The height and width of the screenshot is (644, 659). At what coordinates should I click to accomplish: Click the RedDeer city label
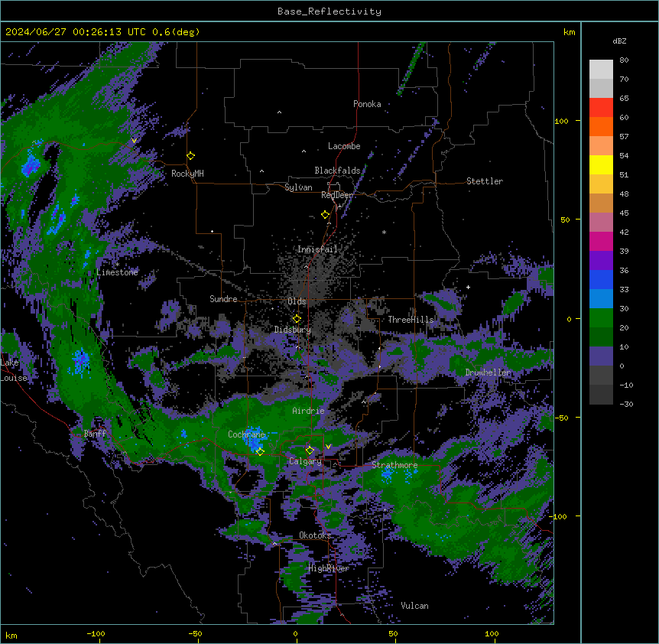(x=337, y=195)
